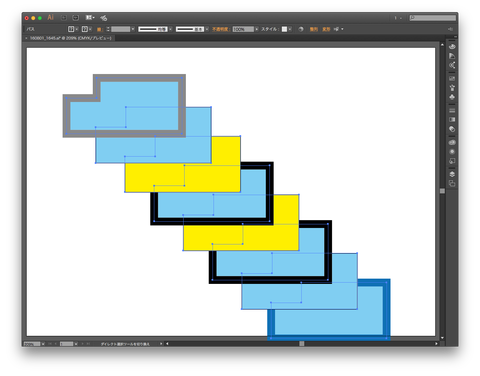Viewport: 480px width, 376px height.
Task: Close the open document tab
Action: tap(26, 38)
